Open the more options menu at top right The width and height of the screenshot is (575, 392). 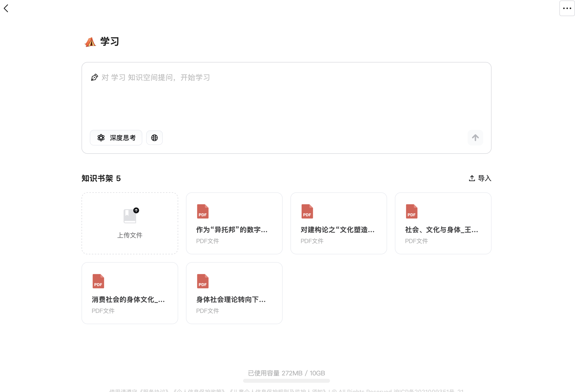[x=566, y=8]
